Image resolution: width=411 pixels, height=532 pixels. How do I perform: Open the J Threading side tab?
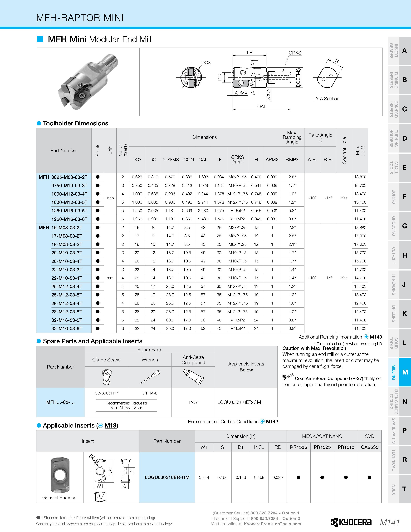pyautogui.click(x=399, y=285)
